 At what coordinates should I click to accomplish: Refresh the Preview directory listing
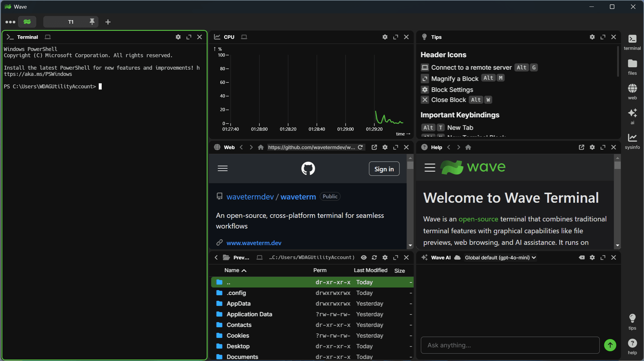tap(374, 258)
